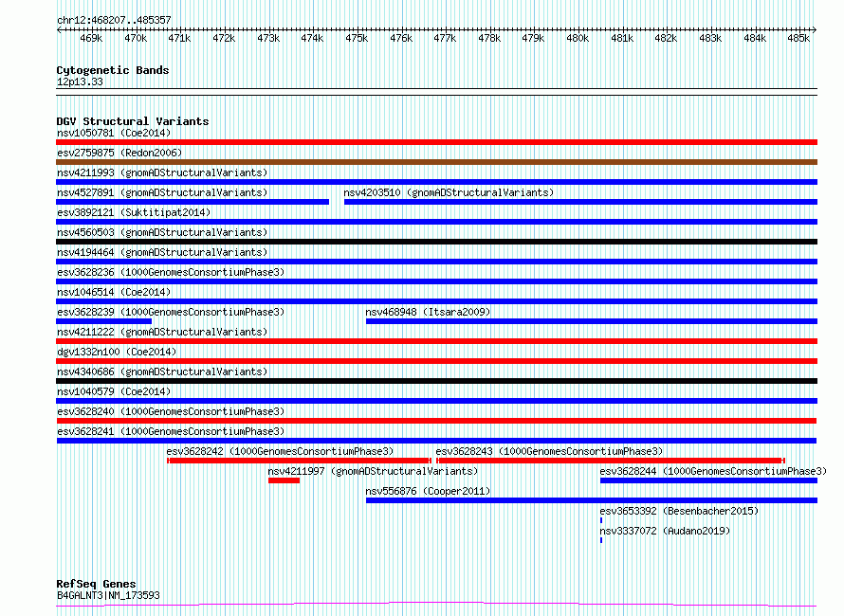Click the chr12:468207..485357 region text
The height and width of the screenshot is (616, 844).
(x=114, y=20)
